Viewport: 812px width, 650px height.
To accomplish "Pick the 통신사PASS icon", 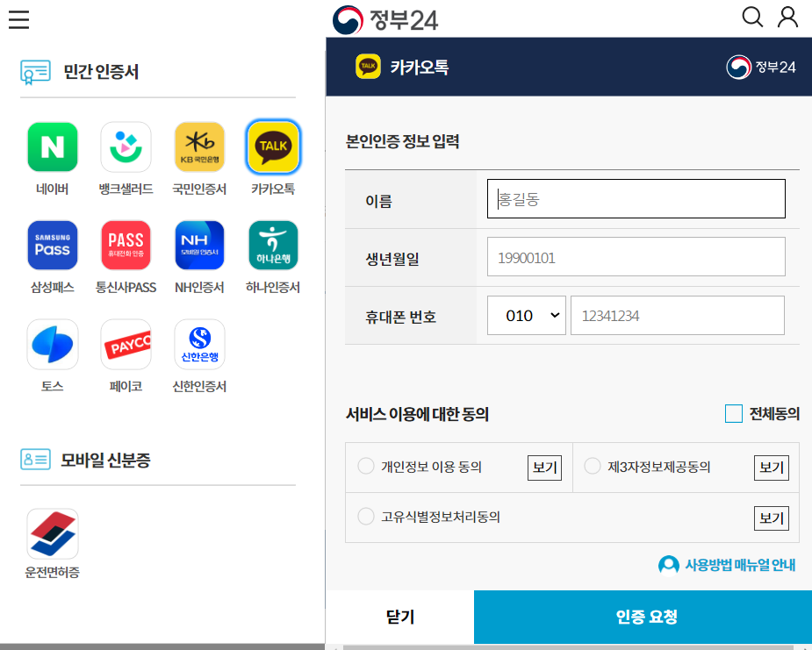I will 126,246.
